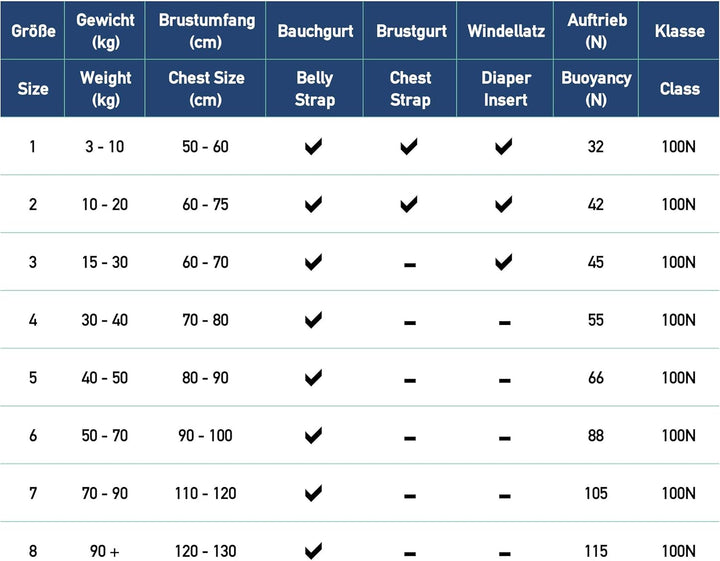The image size is (720, 561).
Task: Click the Brustumfang (cm) header cell
Action: point(206,30)
